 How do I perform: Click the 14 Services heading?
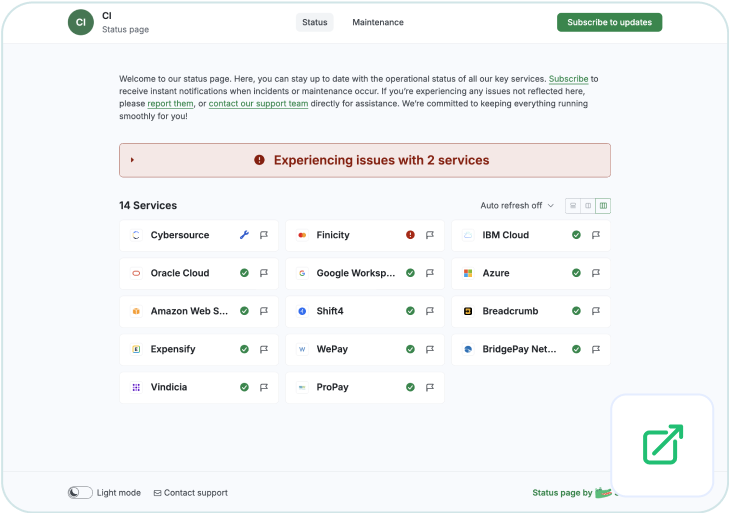pyautogui.click(x=148, y=206)
